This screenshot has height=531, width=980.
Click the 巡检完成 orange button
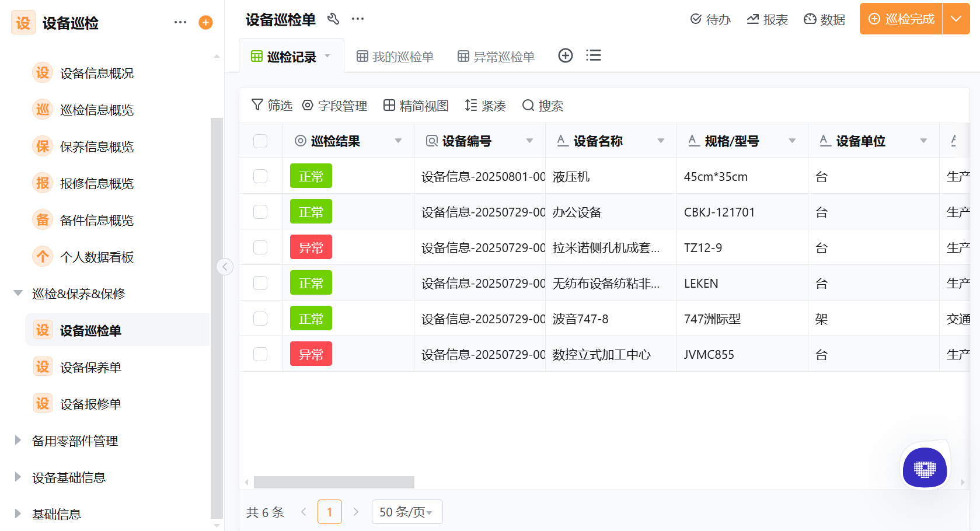pyautogui.click(x=901, y=19)
